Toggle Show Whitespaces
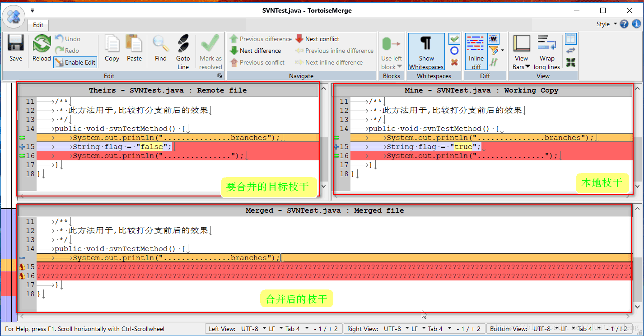The image size is (644, 336). click(426, 52)
